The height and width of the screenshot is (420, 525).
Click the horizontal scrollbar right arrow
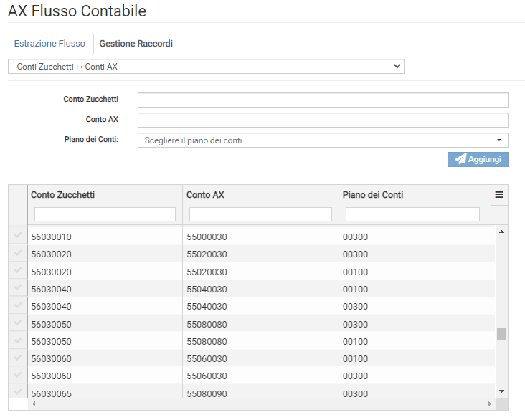click(x=490, y=404)
